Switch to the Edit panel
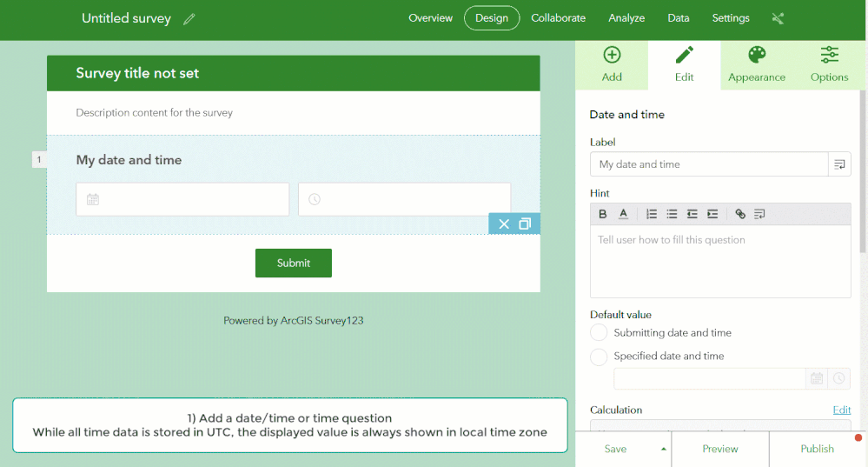The image size is (868, 467). tap(684, 64)
